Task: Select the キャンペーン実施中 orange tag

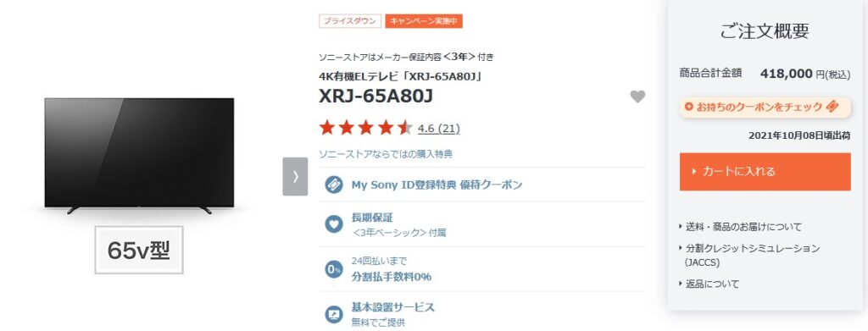Action: (x=424, y=21)
